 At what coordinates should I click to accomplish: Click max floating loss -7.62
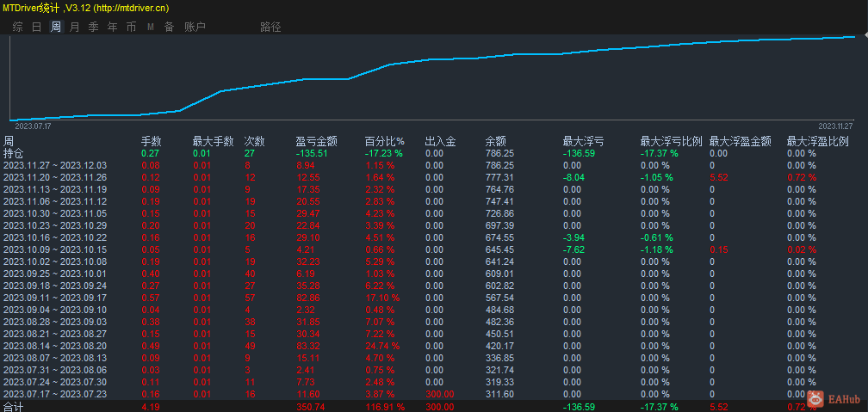[x=573, y=249]
